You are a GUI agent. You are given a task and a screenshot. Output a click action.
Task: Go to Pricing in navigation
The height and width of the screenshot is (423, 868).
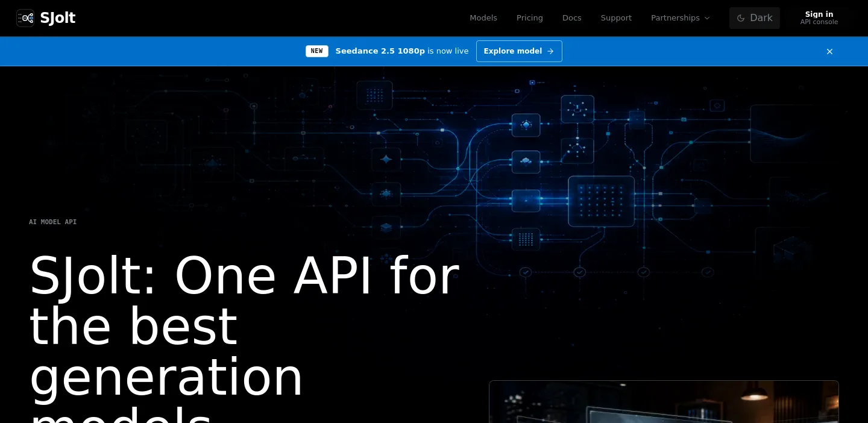(x=530, y=18)
